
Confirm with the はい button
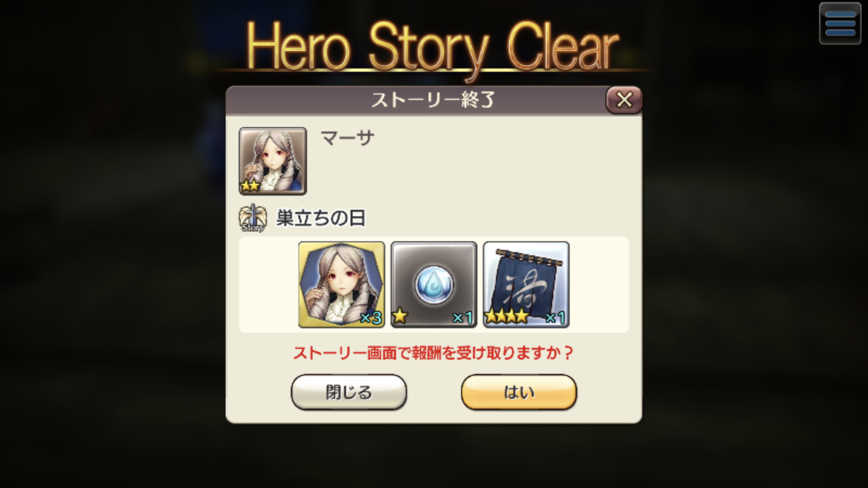tap(519, 392)
